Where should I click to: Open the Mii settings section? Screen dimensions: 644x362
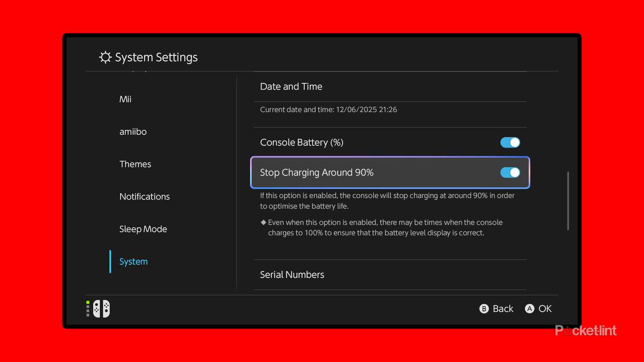pos(125,99)
